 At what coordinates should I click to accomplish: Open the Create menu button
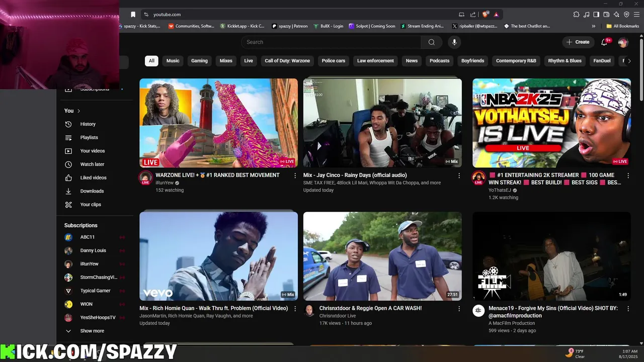point(578,42)
